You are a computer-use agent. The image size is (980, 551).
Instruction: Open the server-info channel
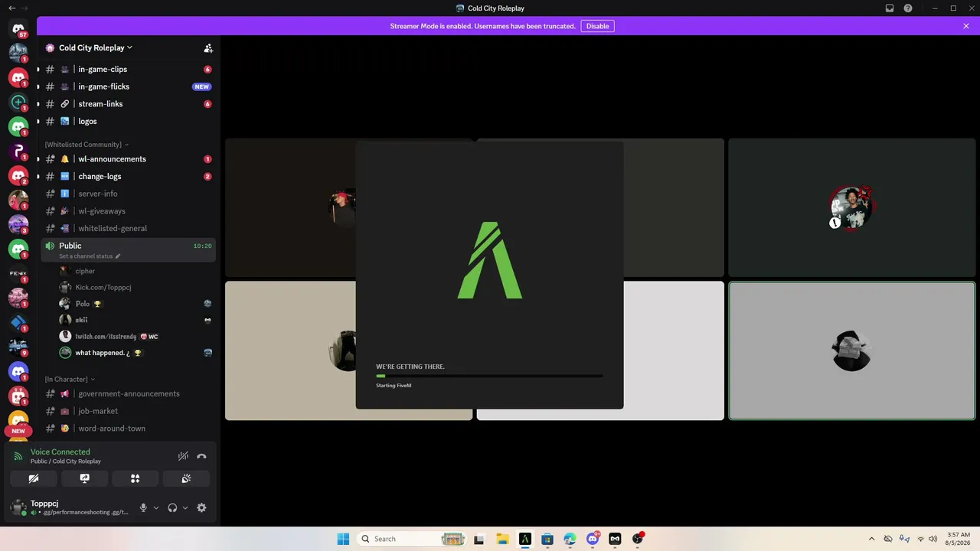(x=128, y=194)
